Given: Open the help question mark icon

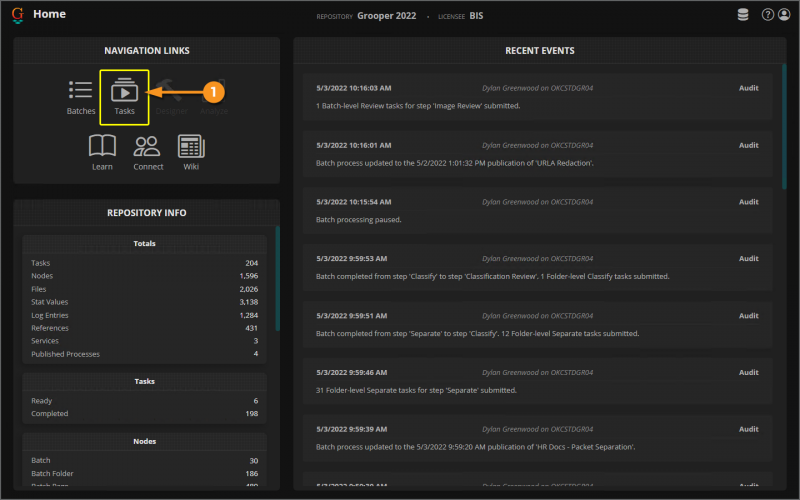Looking at the screenshot, I should [768, 15].
